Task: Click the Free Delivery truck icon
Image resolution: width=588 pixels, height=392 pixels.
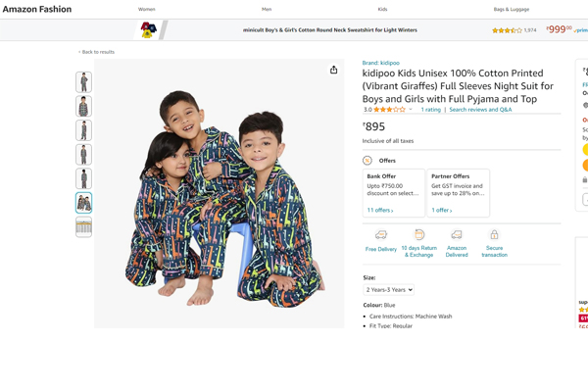Action: tap(381, 235)
